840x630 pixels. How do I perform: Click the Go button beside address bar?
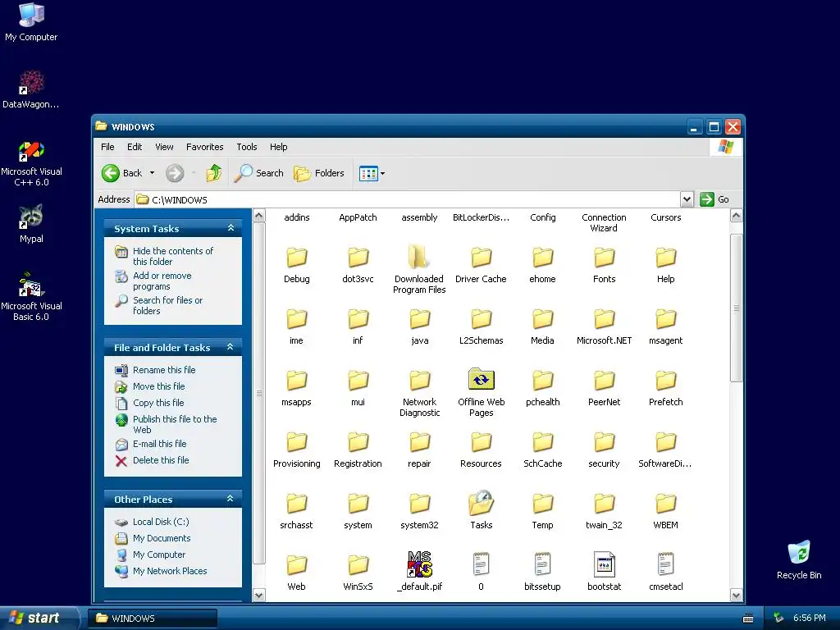point(715,199)
